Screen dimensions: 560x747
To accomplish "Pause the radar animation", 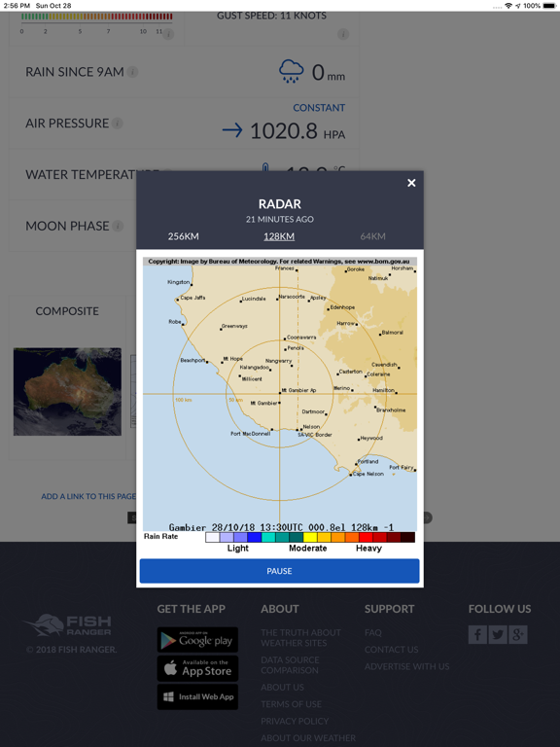I will click(x=280, y=571).
